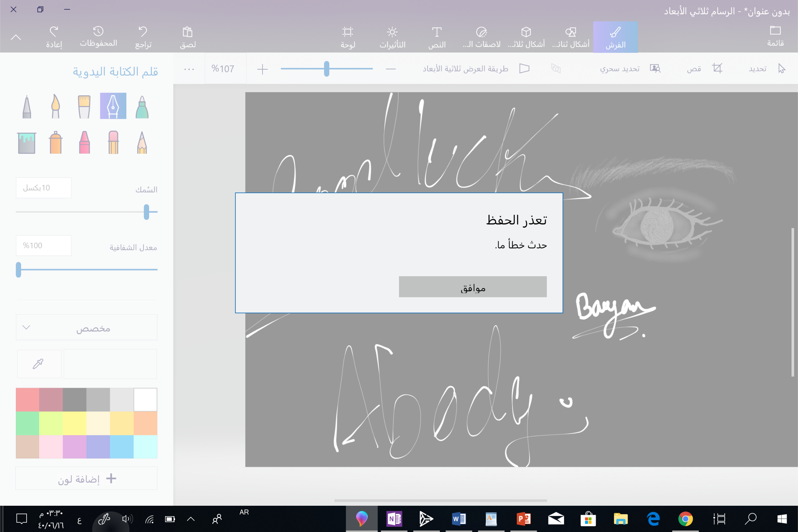The height and width of the screenshot is (532, 798).
Task: Pick the red color swatch
Action: [x=28, y=400]
